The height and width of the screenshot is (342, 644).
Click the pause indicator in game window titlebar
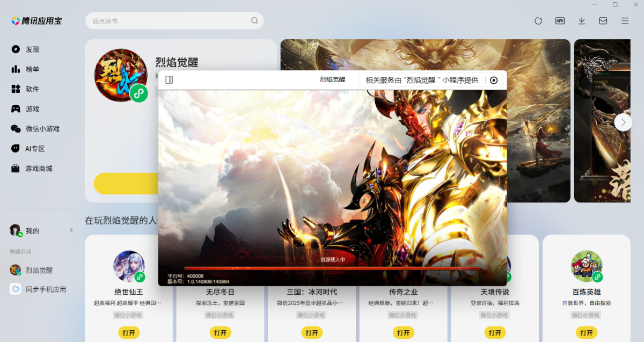pyautogui.click(x=170, y=79)
